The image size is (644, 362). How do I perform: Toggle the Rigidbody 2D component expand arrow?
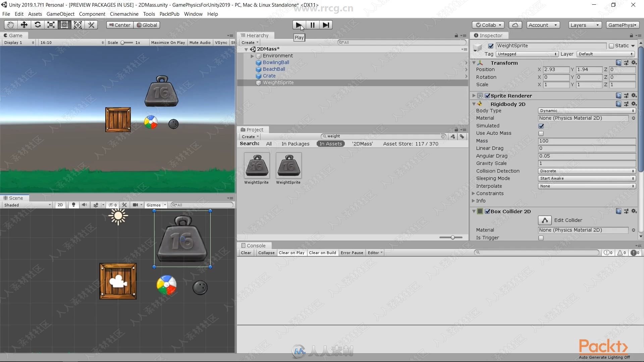click(473, 104)
